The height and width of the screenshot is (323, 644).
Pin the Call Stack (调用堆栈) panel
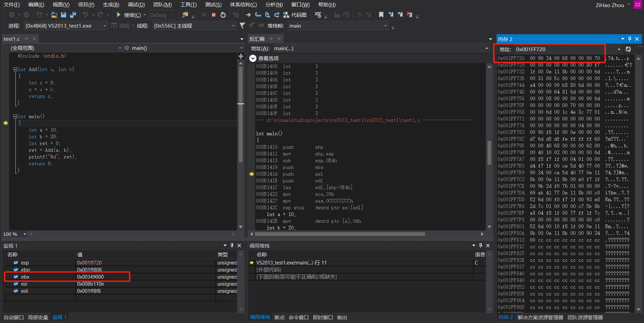click(480, 246)
